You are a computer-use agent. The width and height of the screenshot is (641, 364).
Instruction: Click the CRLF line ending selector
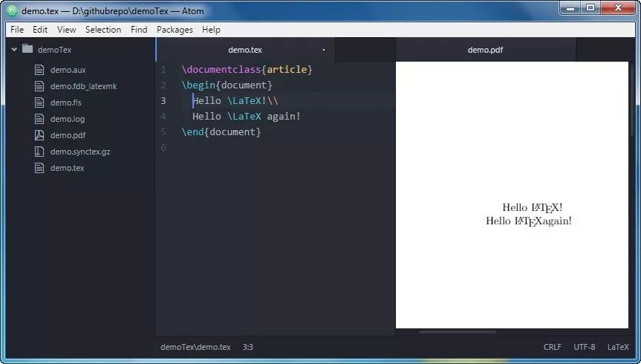tap(553, 347)
